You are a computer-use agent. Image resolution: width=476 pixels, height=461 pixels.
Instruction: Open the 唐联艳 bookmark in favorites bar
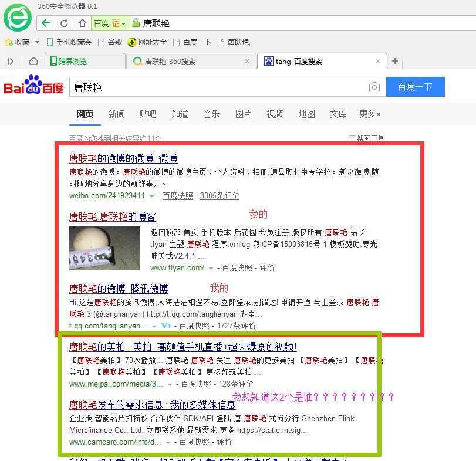coord(234,42)
